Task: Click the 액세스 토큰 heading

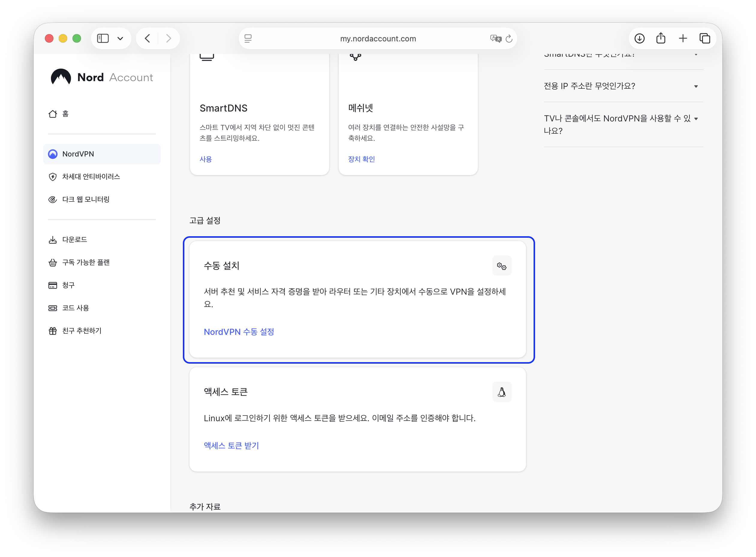Action: tap(225, 392)
